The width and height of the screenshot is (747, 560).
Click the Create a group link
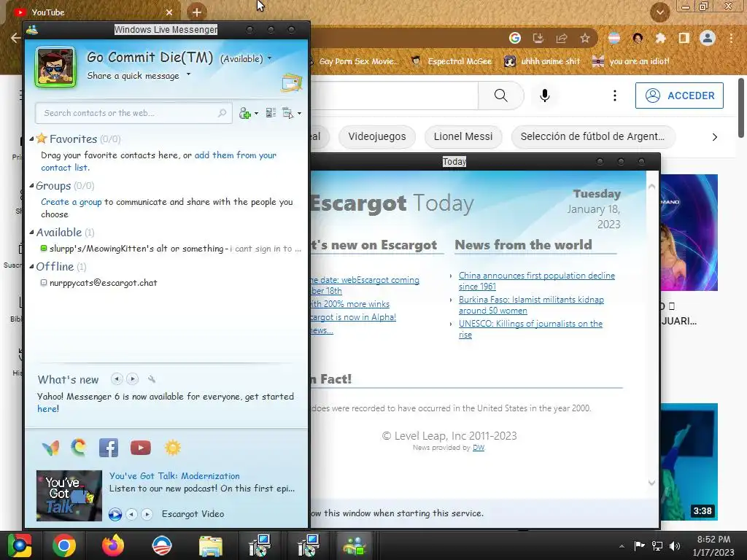pos(71,202)
